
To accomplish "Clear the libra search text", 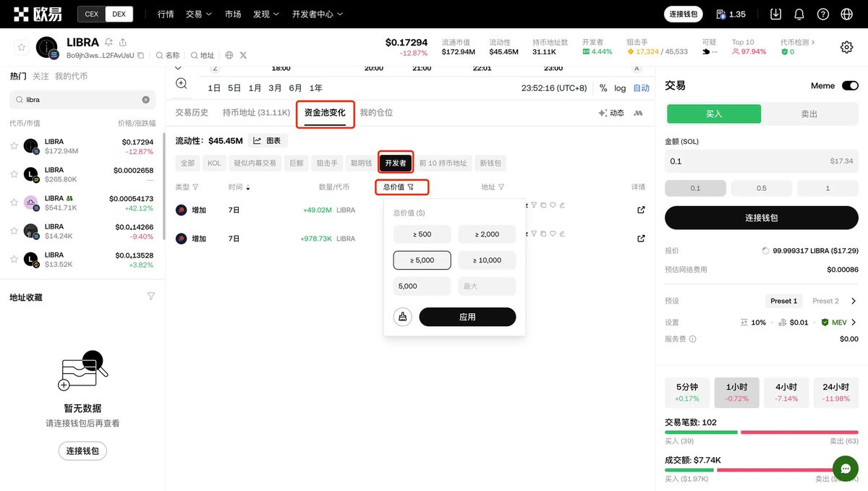I will click(x=145, y=100).
